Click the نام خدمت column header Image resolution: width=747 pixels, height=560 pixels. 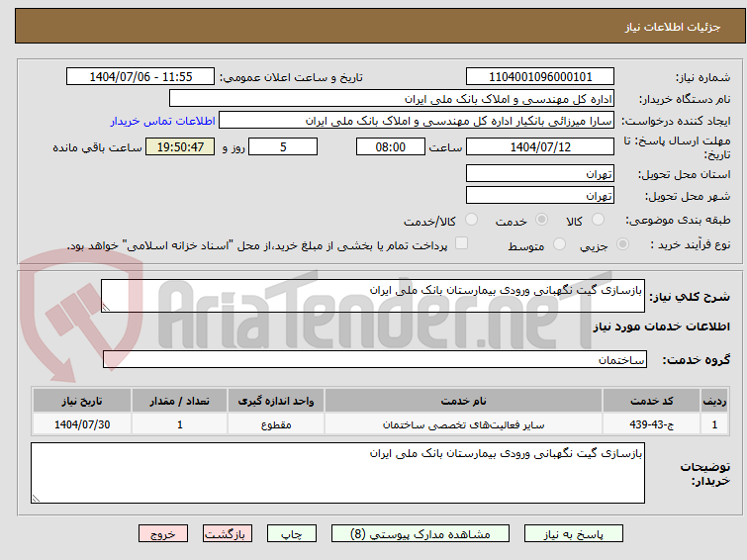pyautogui.click(x=464, y=401)
